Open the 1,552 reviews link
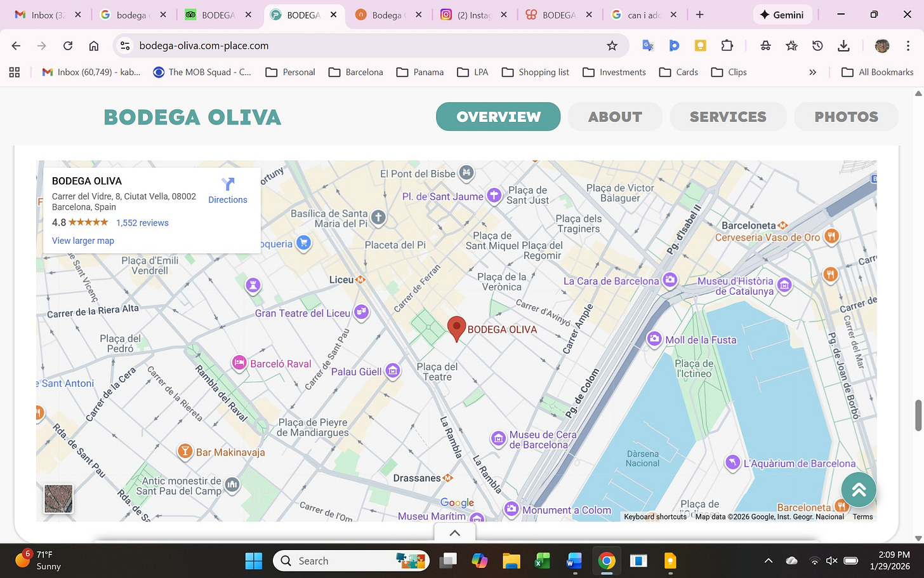Screen dimensions: 924x578 [142, 223]
